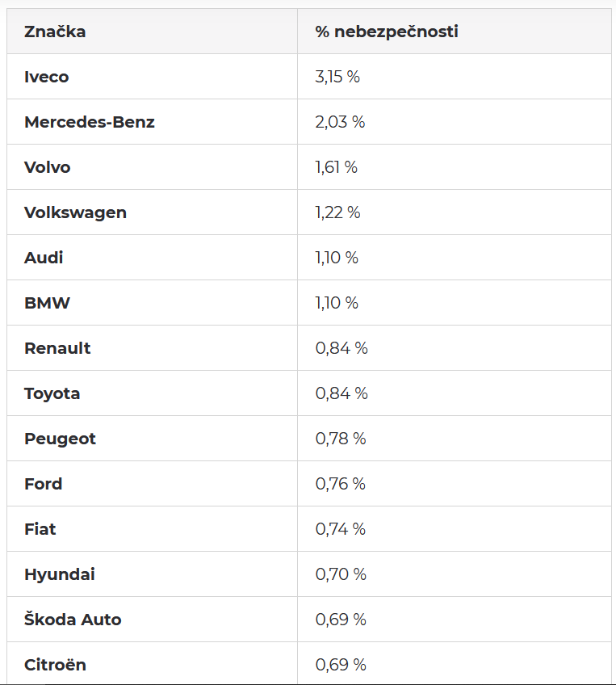Screen dimensions: 616x685
Task: Select the Iveco brand cell
Action: coord(47,77)
